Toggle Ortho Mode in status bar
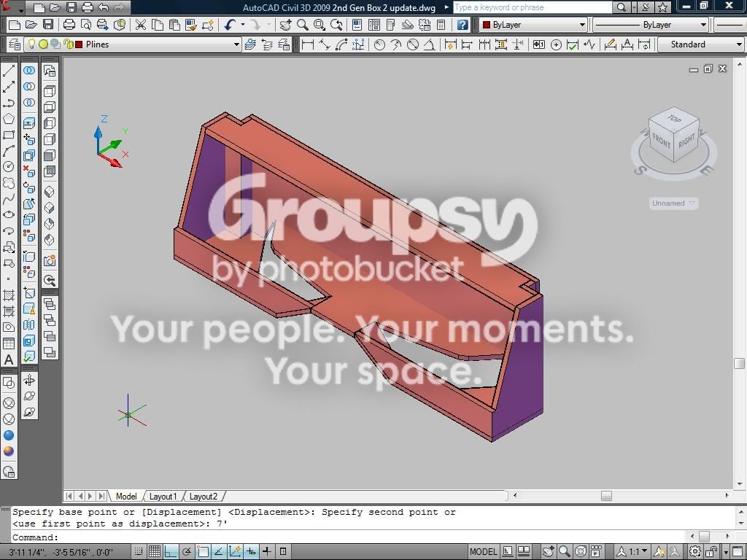The image size is (747, 560). point(171,552)
